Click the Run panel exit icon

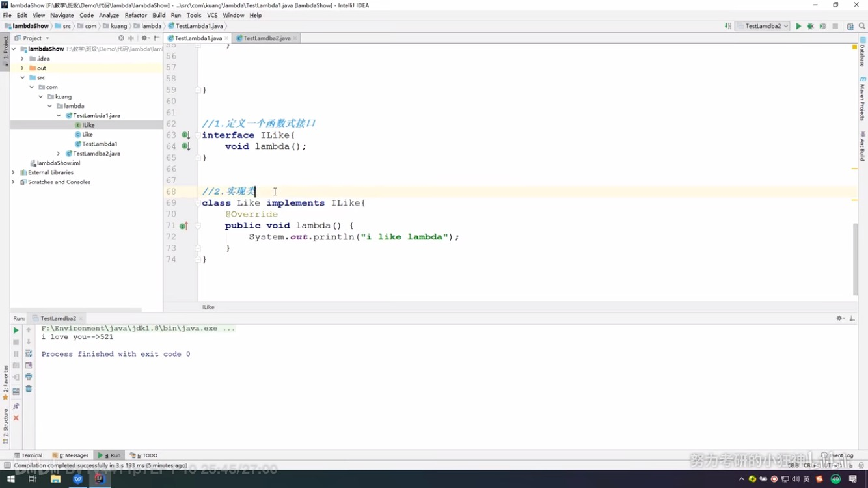click(16, 377)
